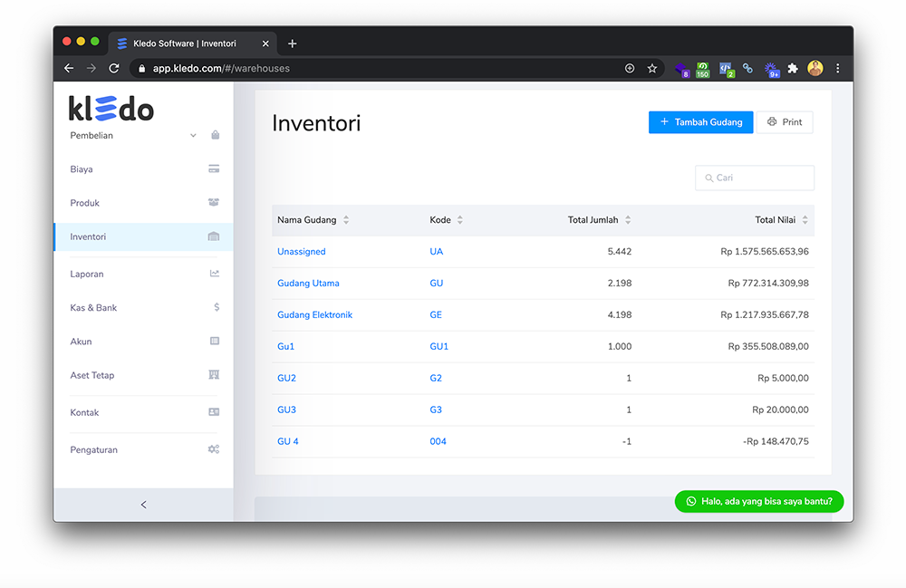Sort by Total Jumlah column
This screenshot has height=588, width=906.
(628, 220)
